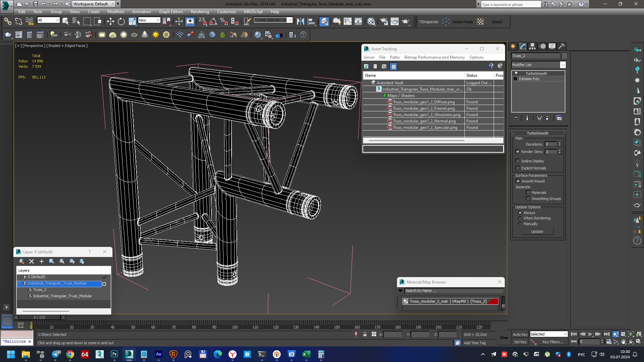Toggle Angle Snap in main toolbar
Screen dimensions: 644x362
[213, 21]
